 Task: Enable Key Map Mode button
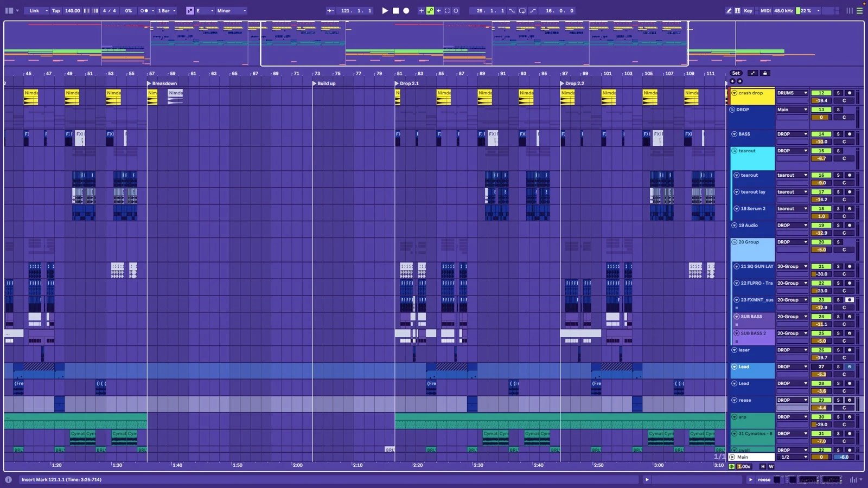[748, 10]
